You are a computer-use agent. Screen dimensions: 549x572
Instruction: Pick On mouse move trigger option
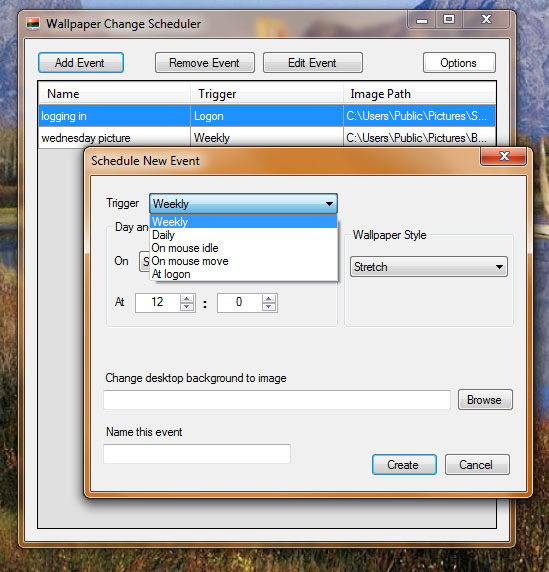244,261
